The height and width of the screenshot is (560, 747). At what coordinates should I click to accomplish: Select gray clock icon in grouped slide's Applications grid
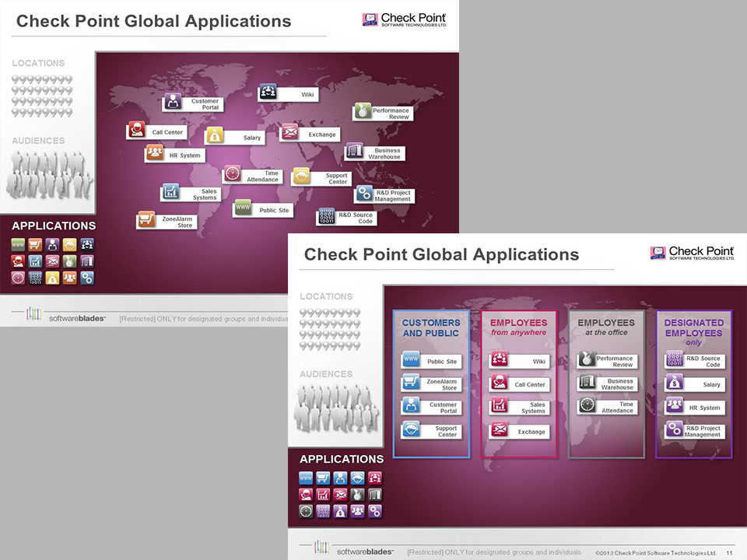click(x=306, y=512)
